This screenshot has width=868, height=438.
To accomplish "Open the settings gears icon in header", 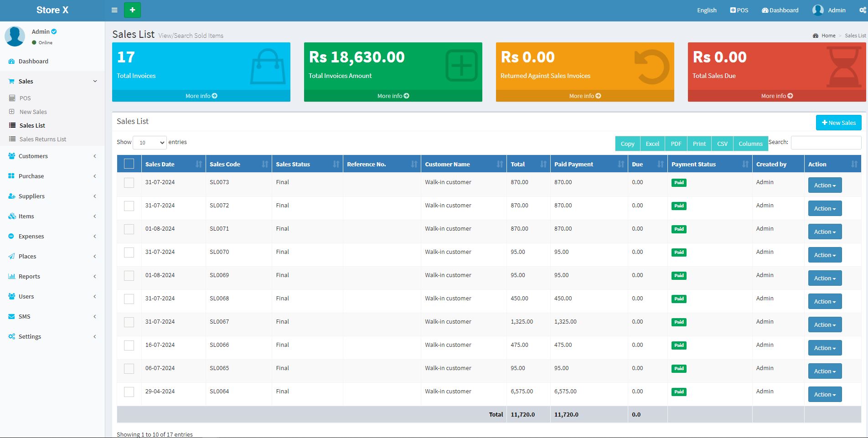I will 862,10.
